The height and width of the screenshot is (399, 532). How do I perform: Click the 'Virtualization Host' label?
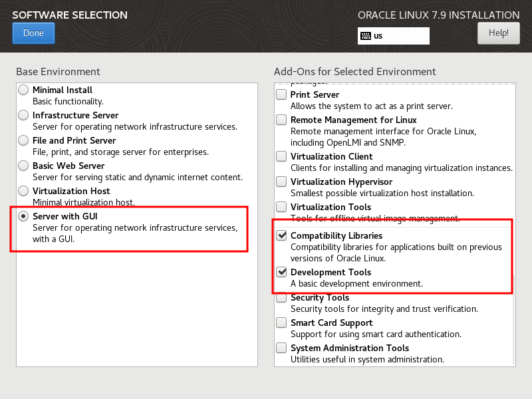tap(71, 191)
